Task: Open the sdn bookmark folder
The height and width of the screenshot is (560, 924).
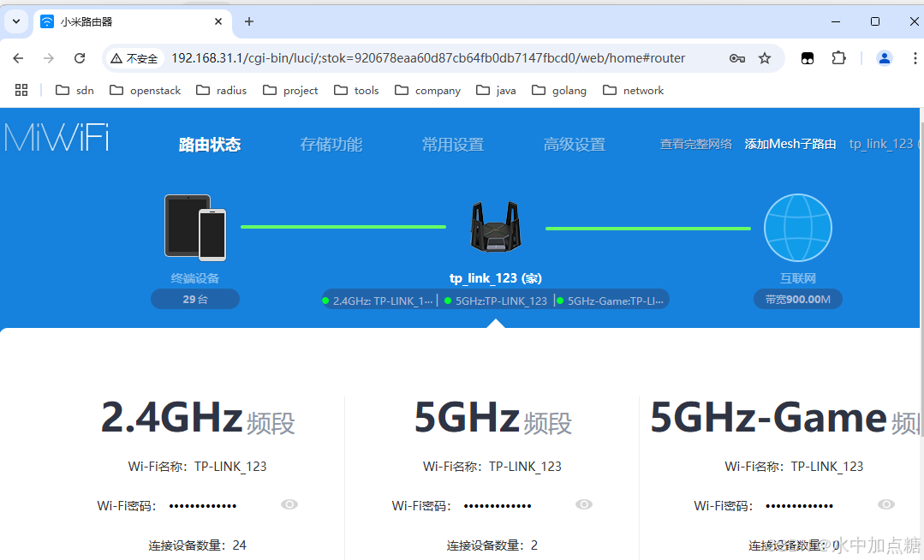Action: [75, 90]
